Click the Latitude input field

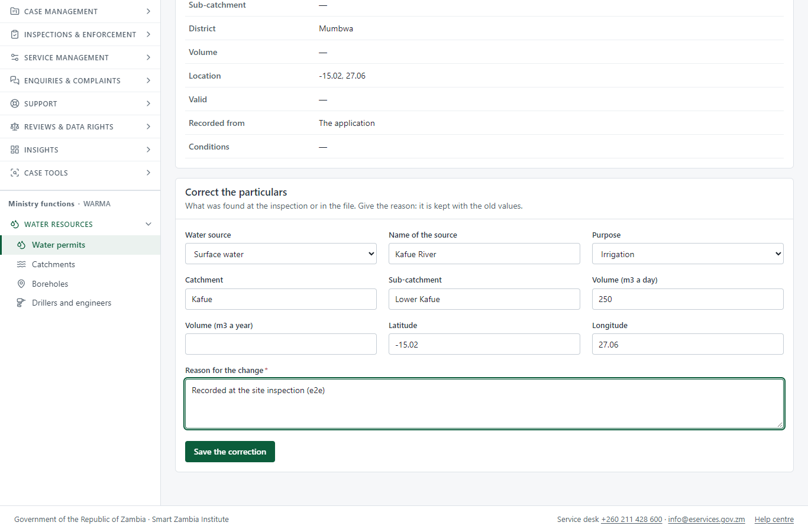[484, 344]
